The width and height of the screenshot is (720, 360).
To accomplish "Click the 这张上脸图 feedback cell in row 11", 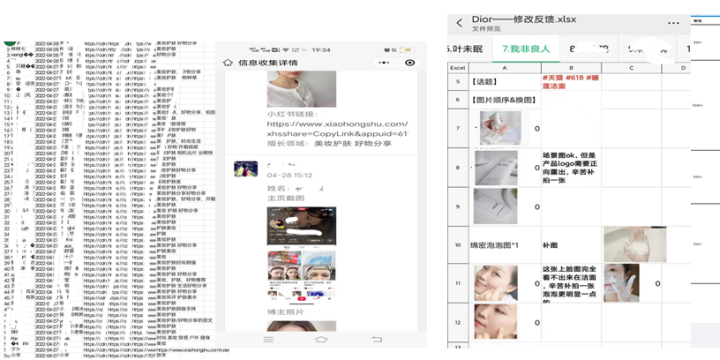I will [571, 283].
